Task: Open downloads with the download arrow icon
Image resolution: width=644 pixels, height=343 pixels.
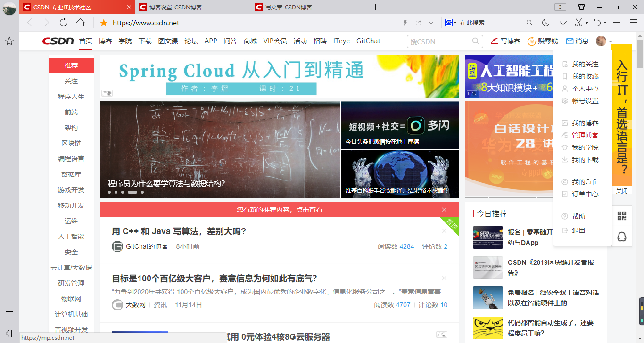Action: pyautogui.click(x=563, y=23)
